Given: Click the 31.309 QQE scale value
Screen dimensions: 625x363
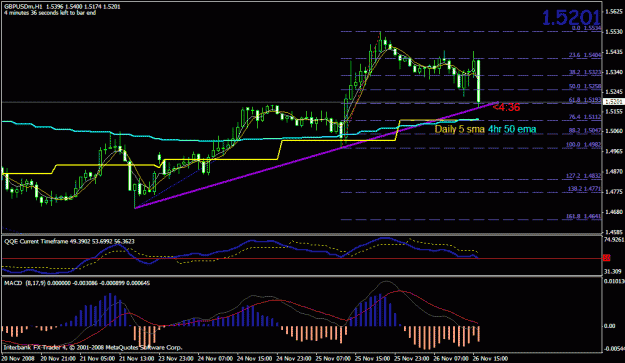Looking at the screenshot, I should tap(613, 271).
